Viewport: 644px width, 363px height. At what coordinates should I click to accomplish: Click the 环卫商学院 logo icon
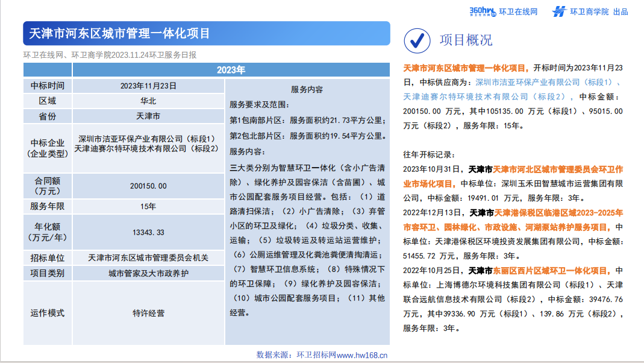click(559, 11)
